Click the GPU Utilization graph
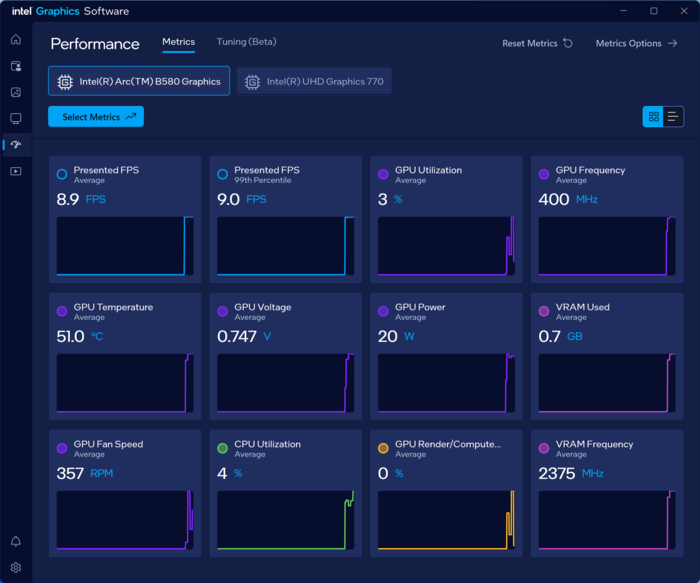The width and height of the screenshot is (700, 583). [x=446, y=246]
